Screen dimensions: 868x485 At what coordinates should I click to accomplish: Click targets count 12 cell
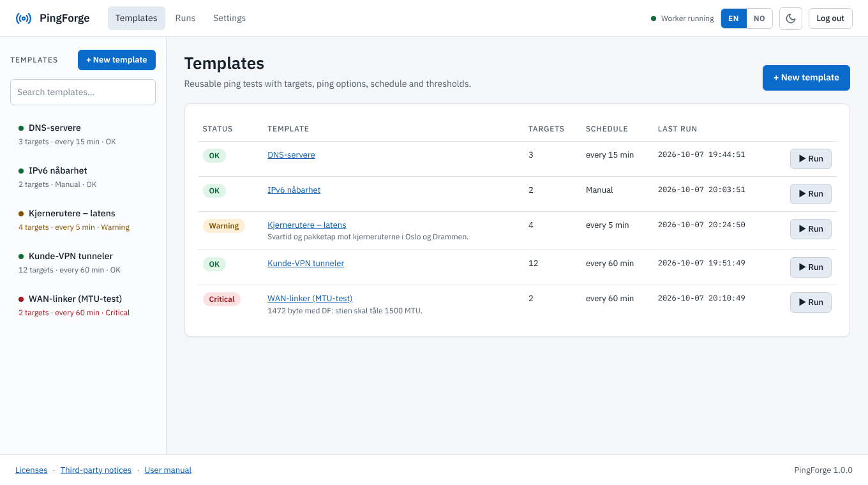tap(533, 264)
